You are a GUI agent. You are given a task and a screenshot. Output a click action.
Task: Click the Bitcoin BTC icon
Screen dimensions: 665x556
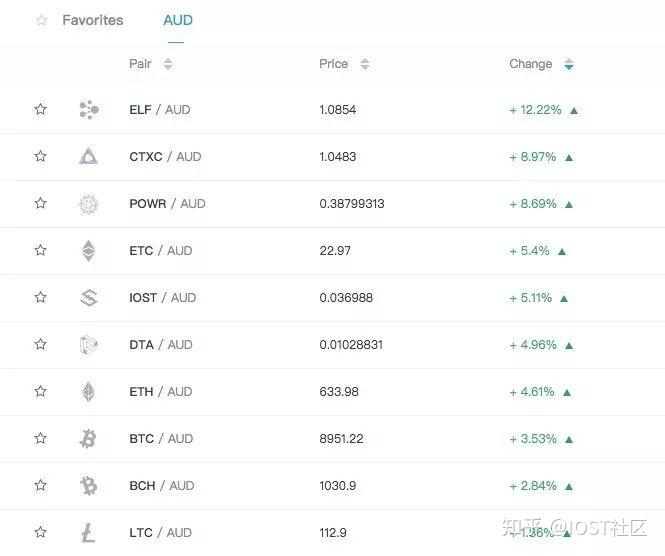click(x=89, y=439)
